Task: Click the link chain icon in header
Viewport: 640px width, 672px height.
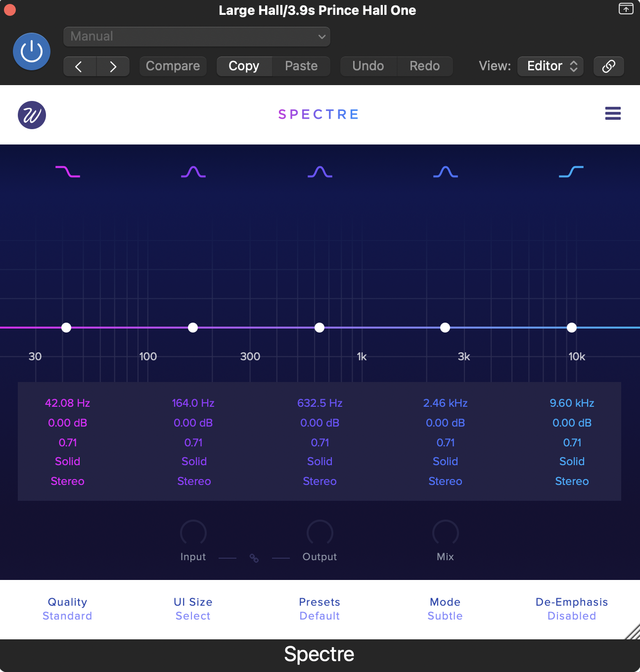Action: 609,66
